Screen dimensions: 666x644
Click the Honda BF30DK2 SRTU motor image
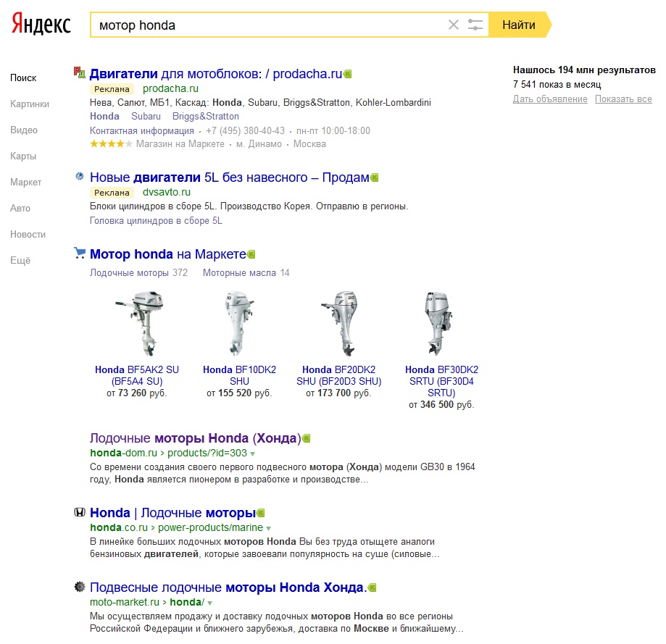(438, 324)
